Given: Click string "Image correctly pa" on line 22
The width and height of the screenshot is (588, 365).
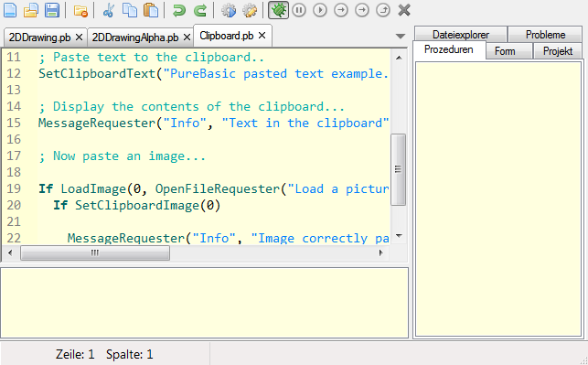Looking at the screenshot, I should [320, 238].
